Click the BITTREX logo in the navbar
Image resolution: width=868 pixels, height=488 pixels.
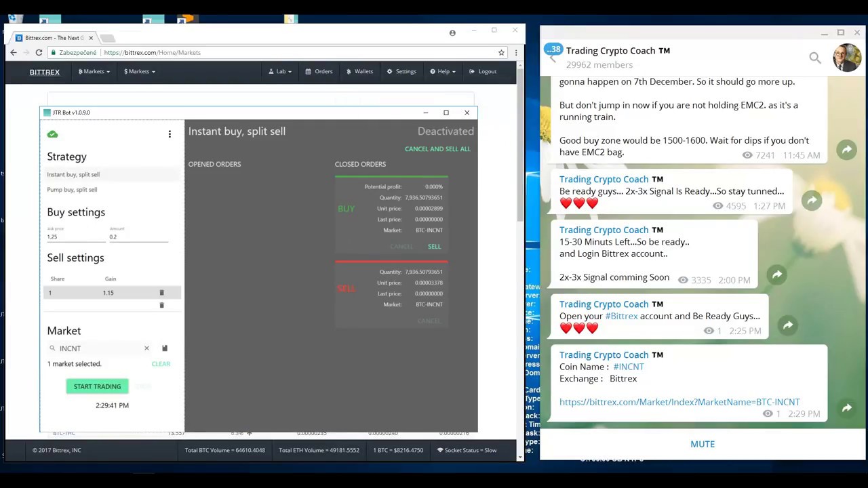pyautogui.click(x=45, y=72)
